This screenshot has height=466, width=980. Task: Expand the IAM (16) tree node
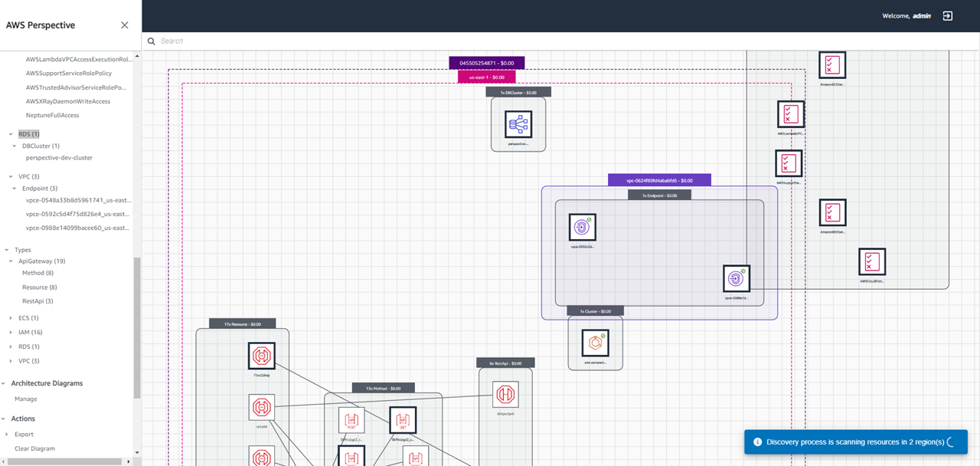[x=10, y=332]
